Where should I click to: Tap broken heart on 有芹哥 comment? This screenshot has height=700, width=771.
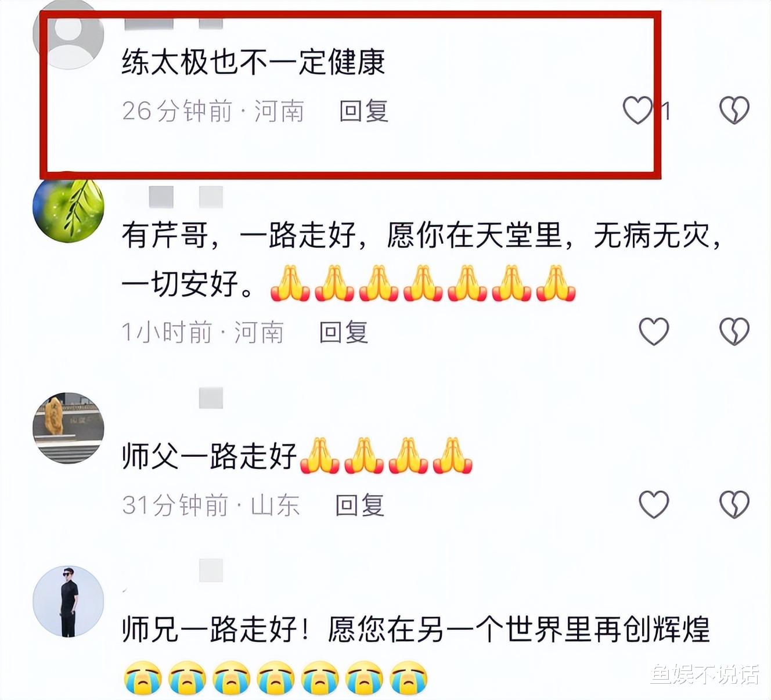(x=734, y=331)
